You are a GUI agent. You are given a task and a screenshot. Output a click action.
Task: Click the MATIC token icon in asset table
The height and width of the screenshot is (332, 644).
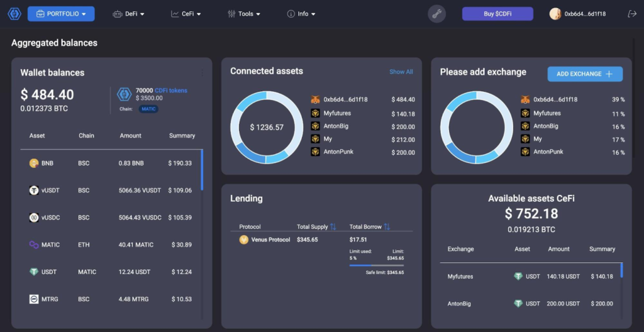[34, 245]
